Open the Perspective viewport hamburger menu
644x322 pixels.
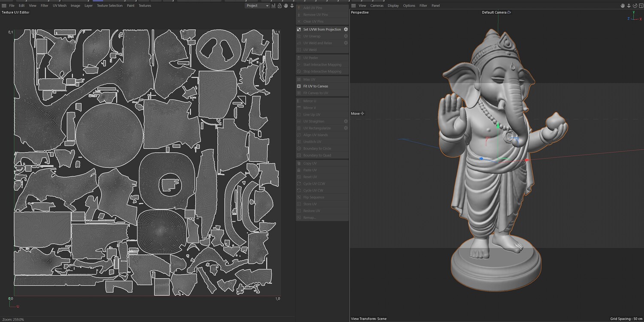click(353, 6)
